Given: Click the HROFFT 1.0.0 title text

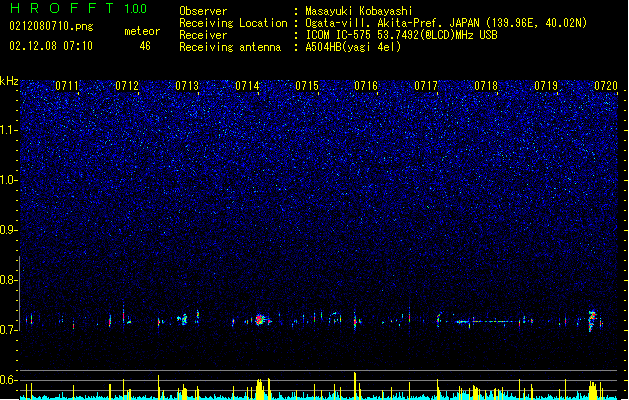Looking at the screenshot, I should (79, 8).
